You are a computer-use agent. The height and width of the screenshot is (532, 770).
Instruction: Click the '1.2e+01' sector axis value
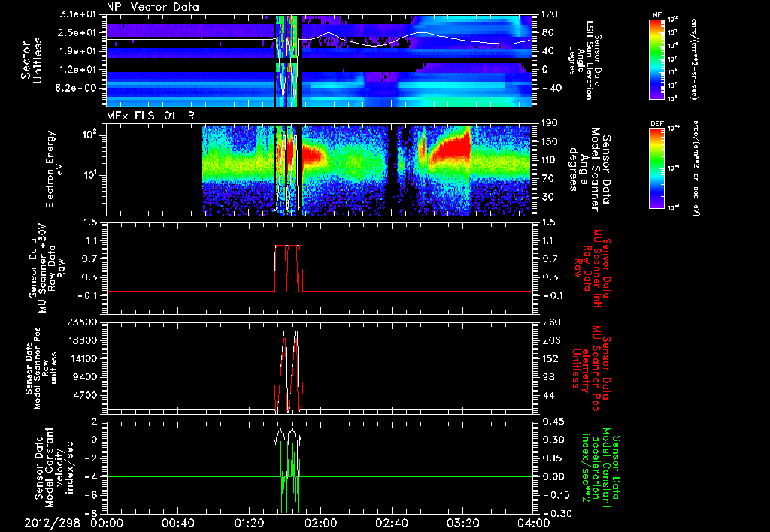click(x=79, y=70)
